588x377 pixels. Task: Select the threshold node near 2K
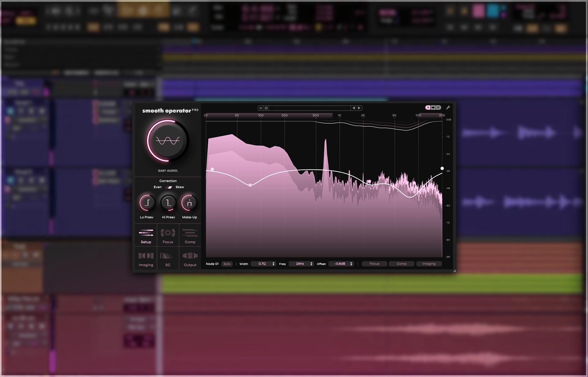pos(369,182)
